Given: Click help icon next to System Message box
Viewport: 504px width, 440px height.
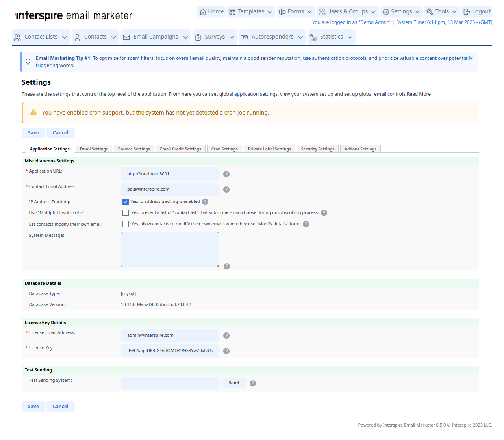Looking at the screenshot, I should click(227, 266).
